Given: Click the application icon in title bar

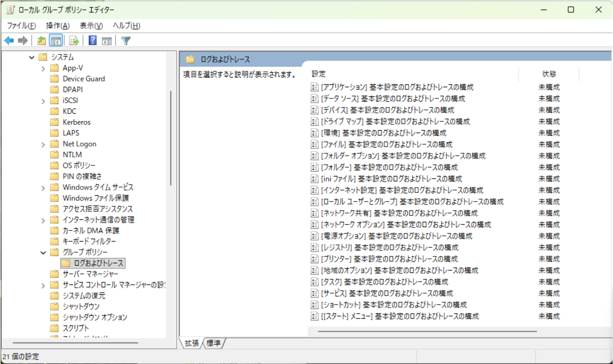Looking at the screenshot, I should coord(11,10).
